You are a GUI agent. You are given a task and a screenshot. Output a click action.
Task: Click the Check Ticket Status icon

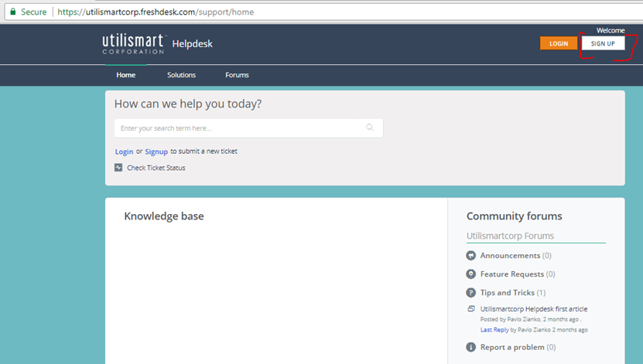(118, 168)
